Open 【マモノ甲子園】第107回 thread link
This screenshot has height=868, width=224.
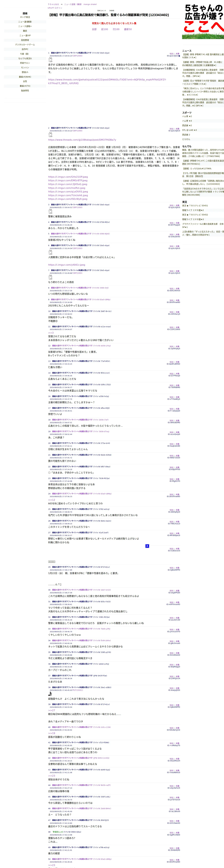click(203, 175)
